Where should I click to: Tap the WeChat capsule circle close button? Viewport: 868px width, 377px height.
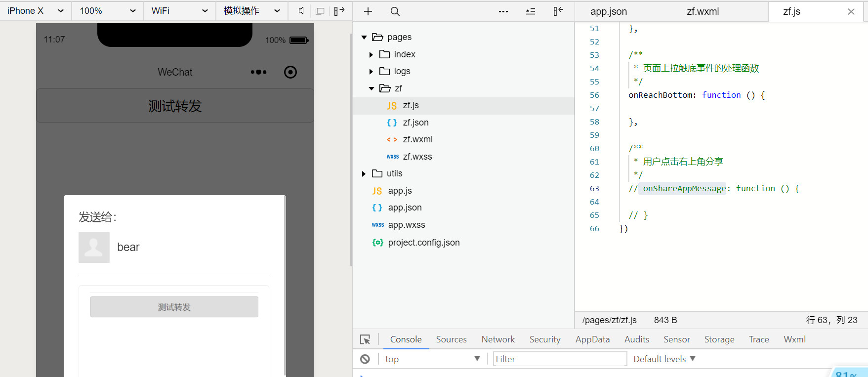290,72
